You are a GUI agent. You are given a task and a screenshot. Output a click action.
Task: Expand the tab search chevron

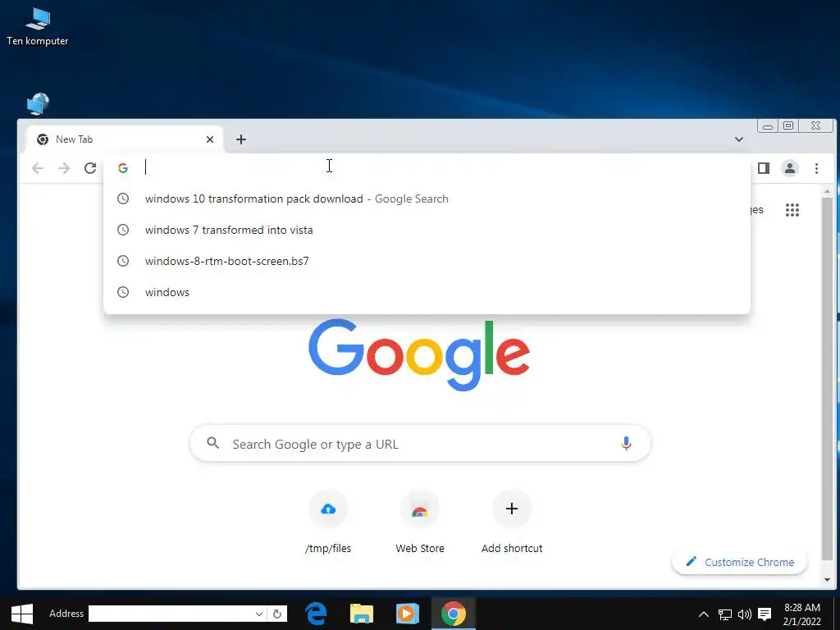point(739,139)
